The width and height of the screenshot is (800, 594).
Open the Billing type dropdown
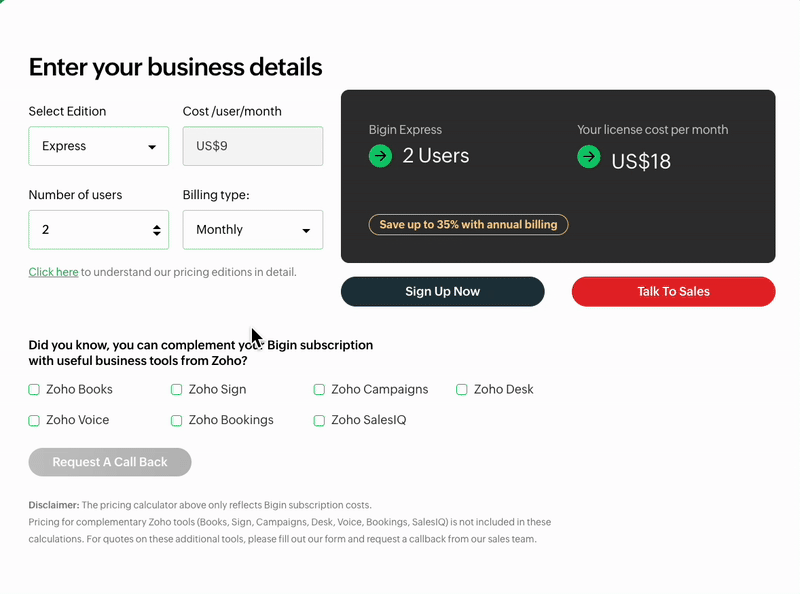tap(252, 230)
